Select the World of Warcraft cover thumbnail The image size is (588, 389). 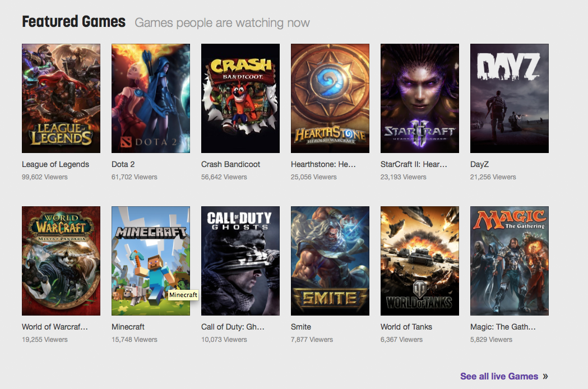coord(61,261)
